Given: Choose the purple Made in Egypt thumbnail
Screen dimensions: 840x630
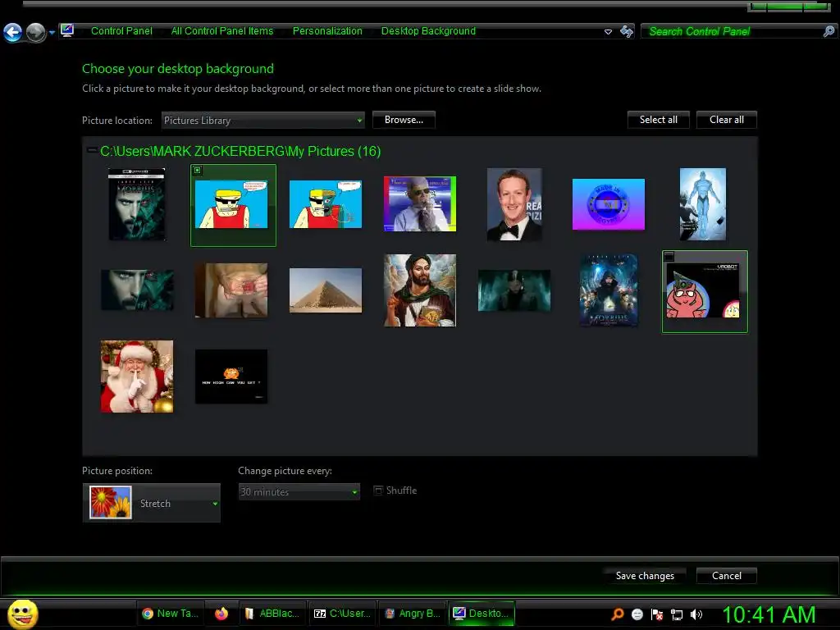Looking at the screenshot, I should (609, 204).
